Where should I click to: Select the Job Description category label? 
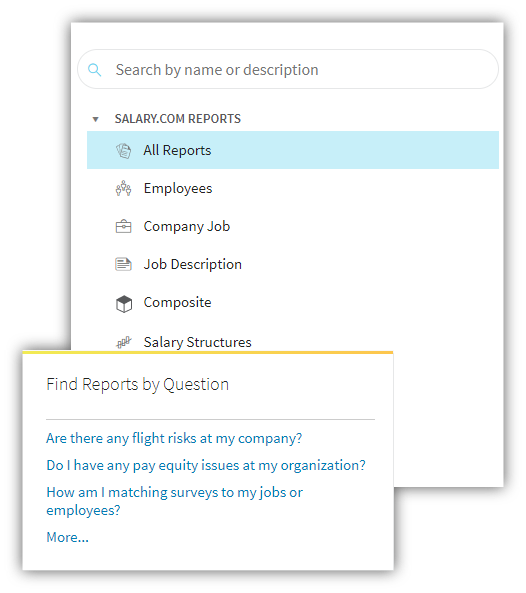(192, 264)
